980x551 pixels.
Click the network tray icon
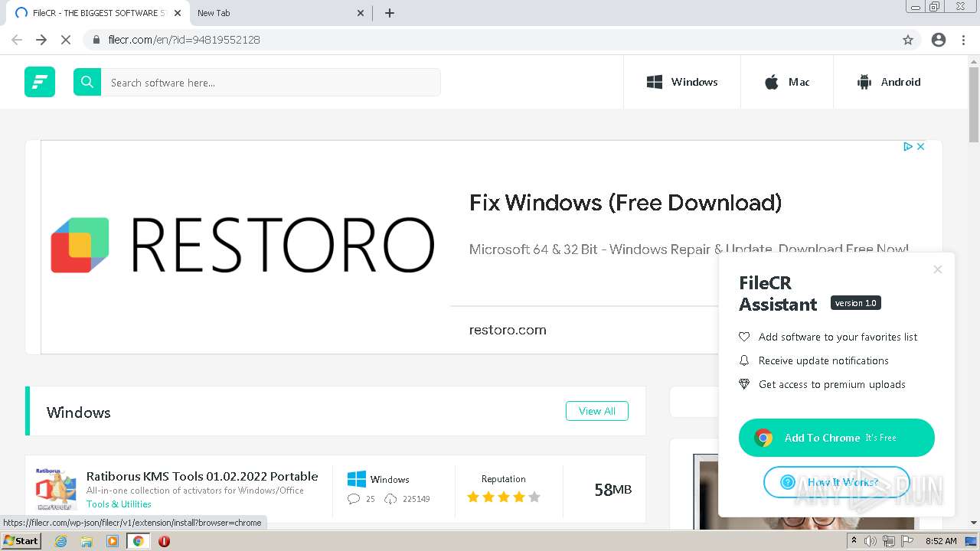(x=888, y=541)
